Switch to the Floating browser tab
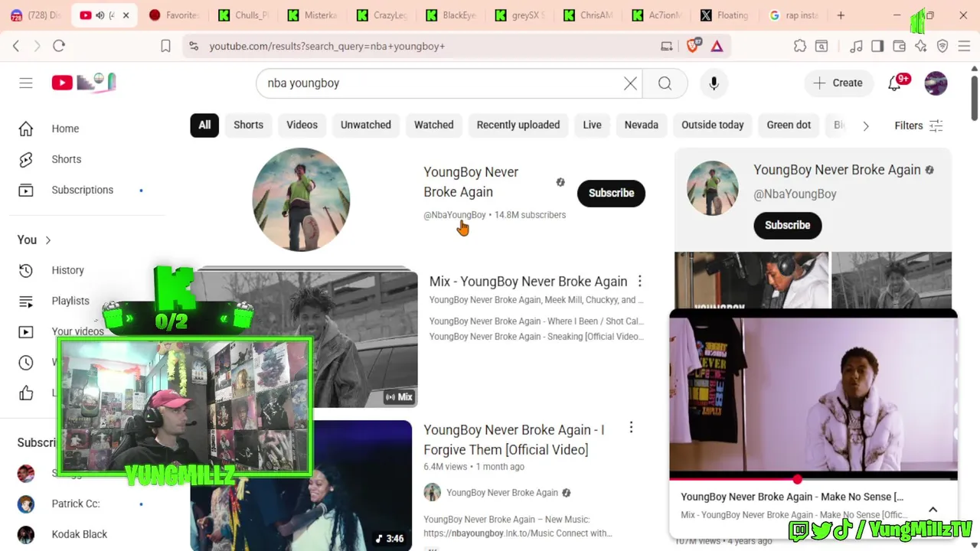This screenshot has width=980, height=551. [724, 15]
